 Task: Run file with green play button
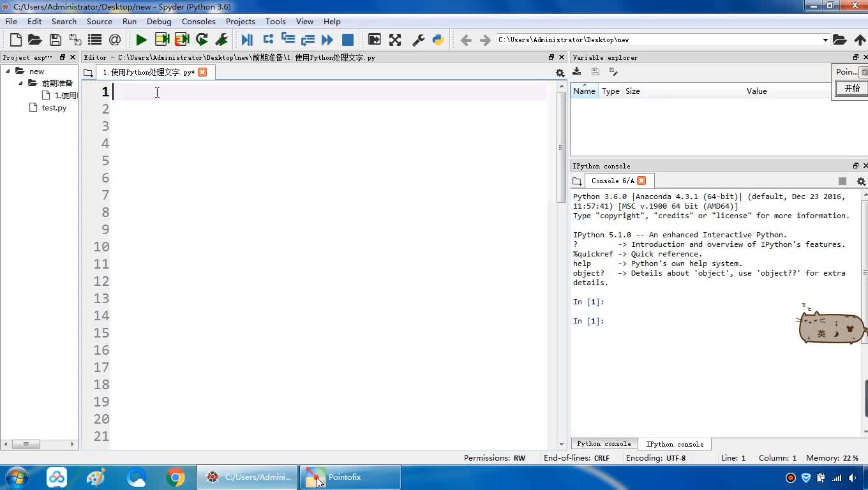coord(141,40)
